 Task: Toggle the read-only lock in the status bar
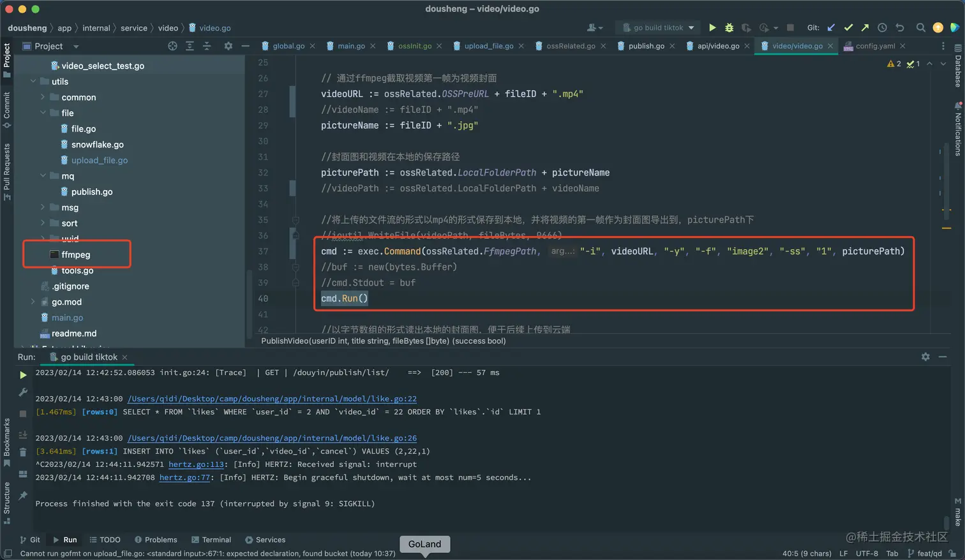tap(952, 553)
